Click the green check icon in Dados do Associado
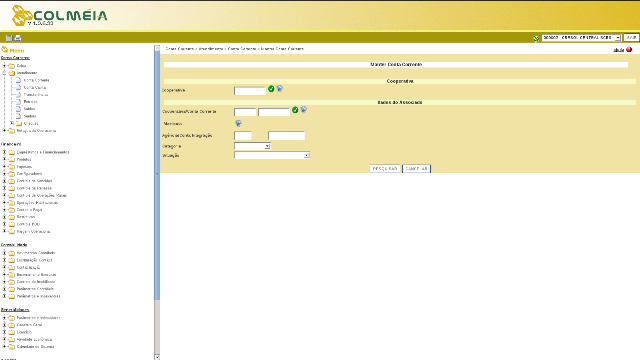The width and height of the screenshot is (640, 360). pyautogui.click(x=295, y=110)
